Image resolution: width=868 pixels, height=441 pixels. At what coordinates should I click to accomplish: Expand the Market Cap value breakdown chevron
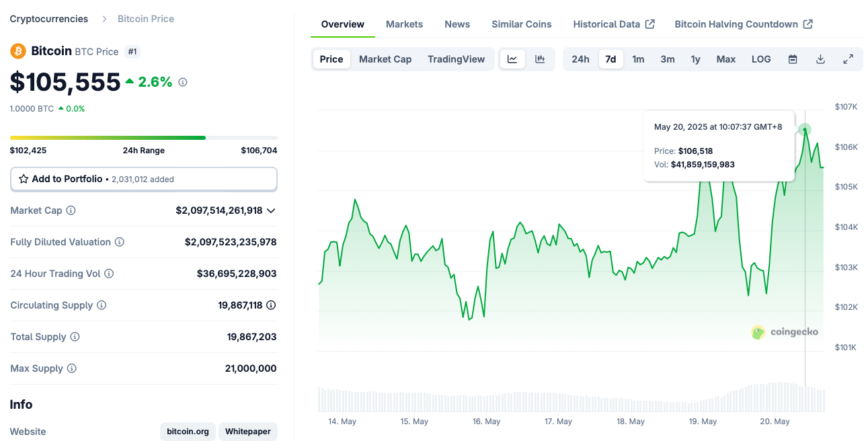coord(271,210)
